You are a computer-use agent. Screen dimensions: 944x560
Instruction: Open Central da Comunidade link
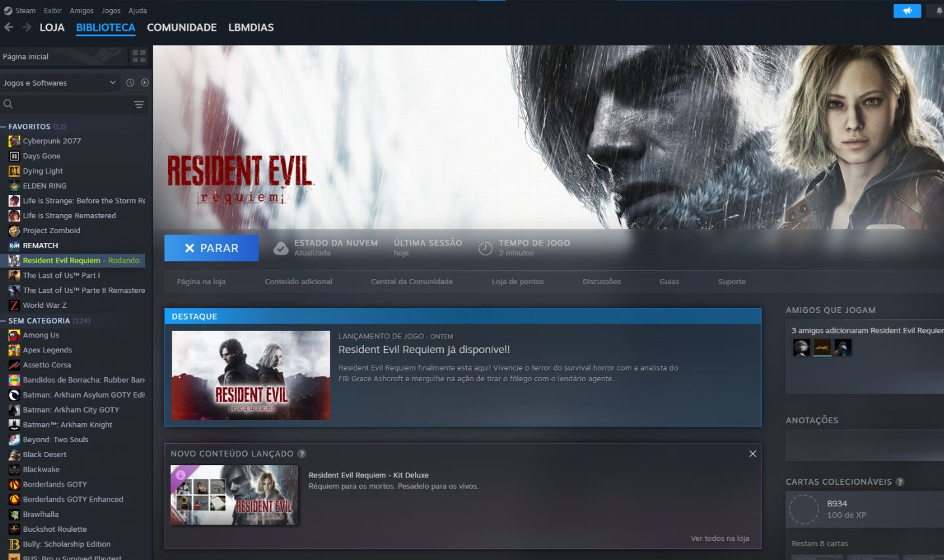(x=412, y=282)
